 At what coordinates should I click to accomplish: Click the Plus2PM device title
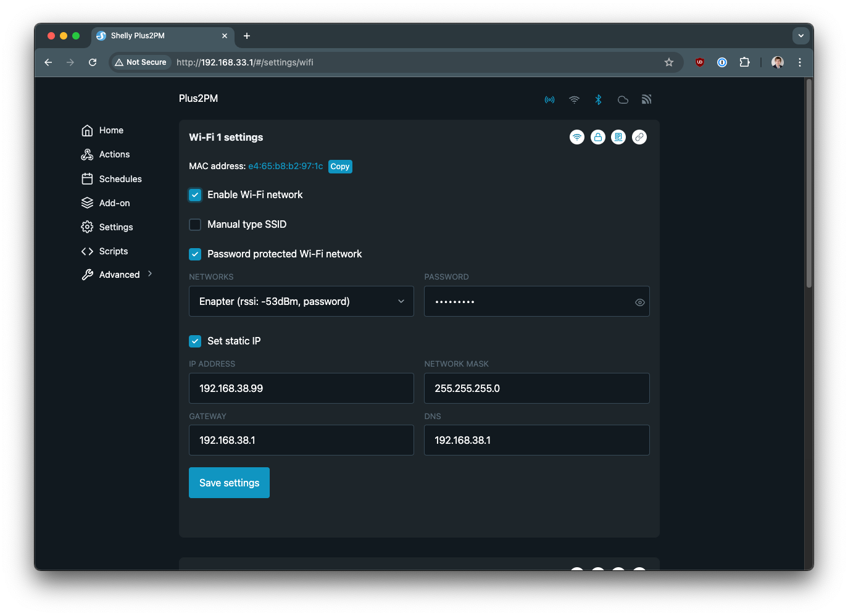tap(198, 98)
